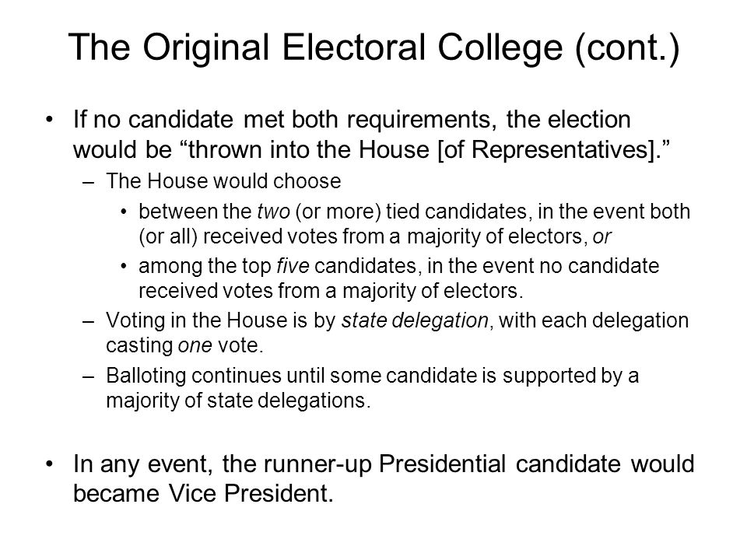This screenshot has width=747, height=560.
Task: Click the dash before 'Balloting continues'
Action: (x=88, y=376)
